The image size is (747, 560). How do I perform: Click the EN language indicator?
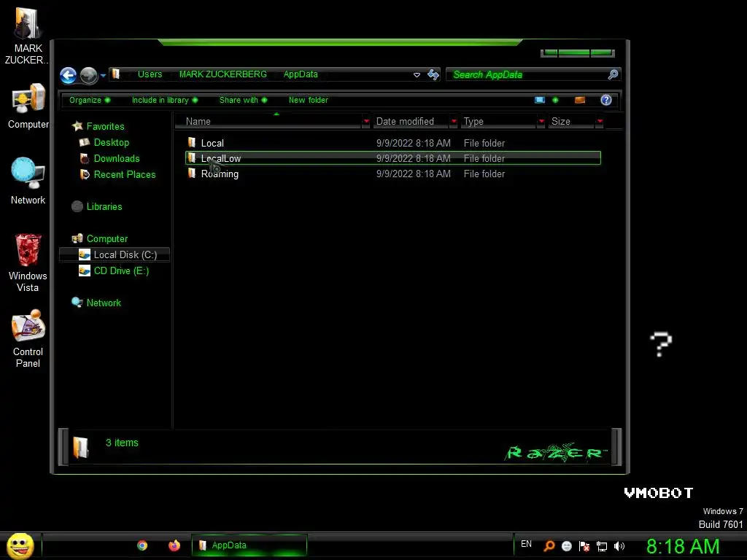point(526,544)
